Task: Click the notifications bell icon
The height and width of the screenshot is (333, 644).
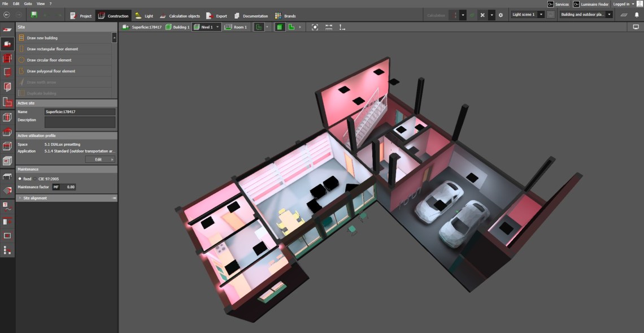Action: (636, 15)
